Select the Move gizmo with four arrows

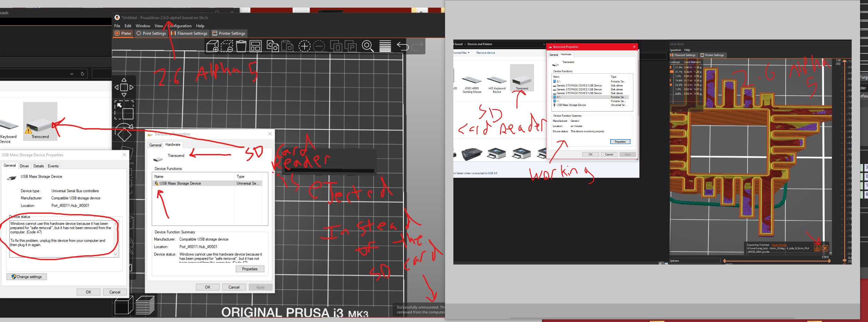pos(124,87)
